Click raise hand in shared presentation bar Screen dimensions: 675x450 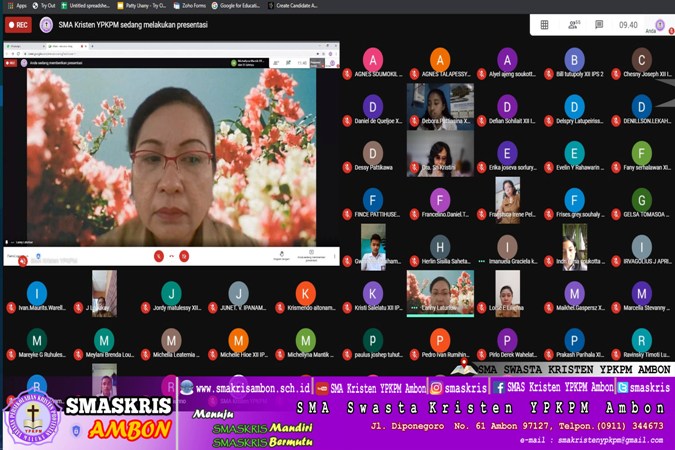tap(282, 255)
